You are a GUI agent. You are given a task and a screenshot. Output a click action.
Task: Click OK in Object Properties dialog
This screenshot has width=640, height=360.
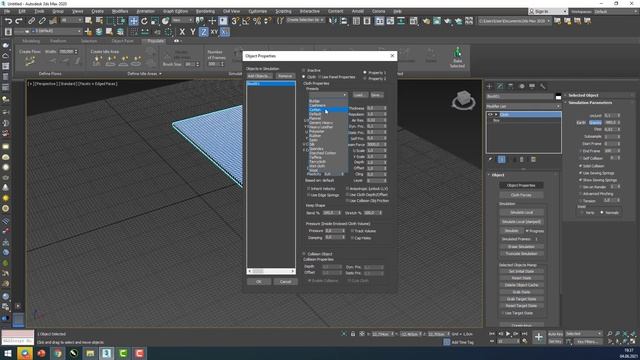(259, 282)
